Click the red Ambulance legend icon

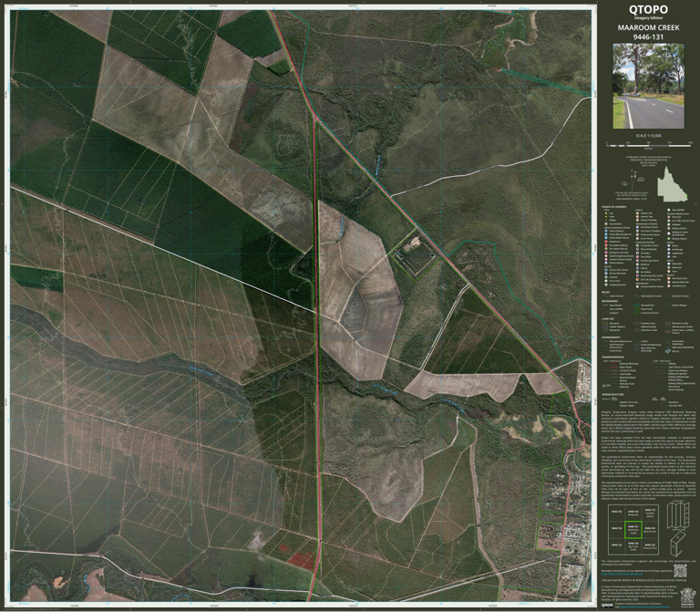(606, 242)
